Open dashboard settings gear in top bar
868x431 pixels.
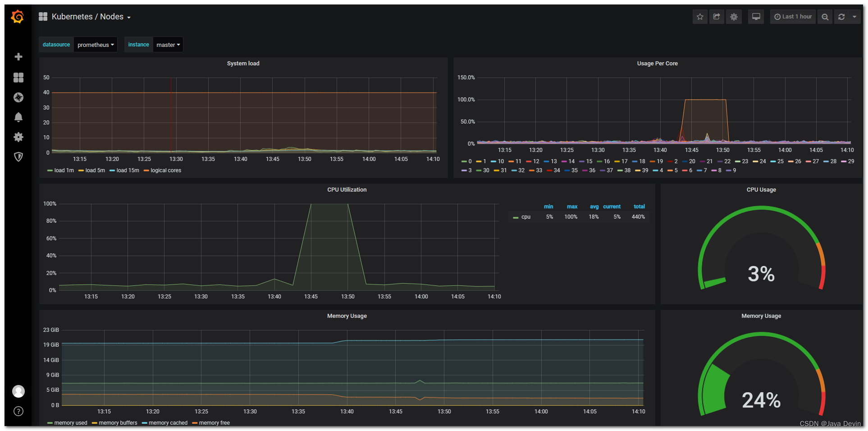tap(734, 17)
